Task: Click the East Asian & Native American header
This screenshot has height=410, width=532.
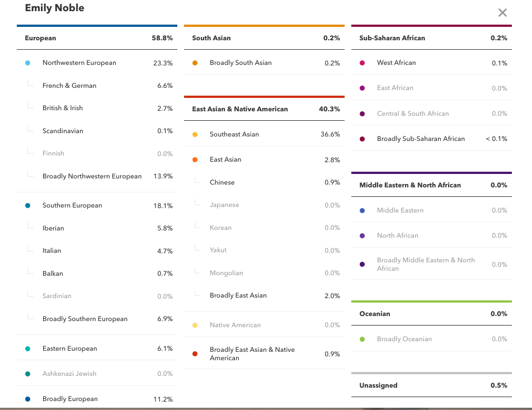Action: point(240,109)
